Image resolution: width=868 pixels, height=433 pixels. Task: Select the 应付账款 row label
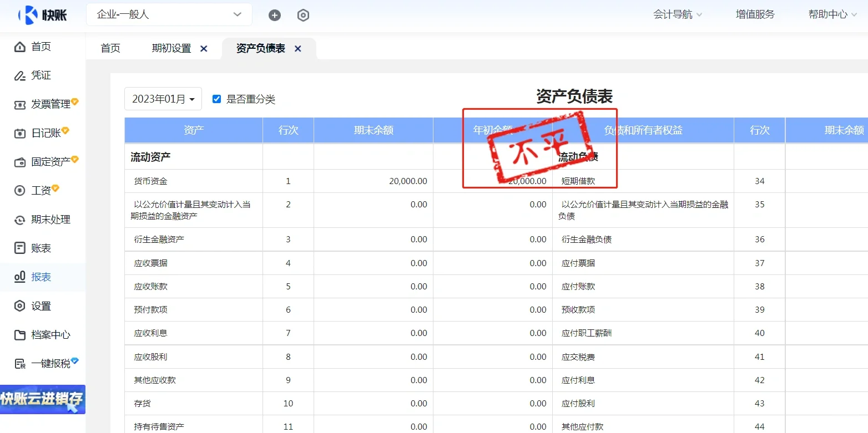click(x=578, y=287)
